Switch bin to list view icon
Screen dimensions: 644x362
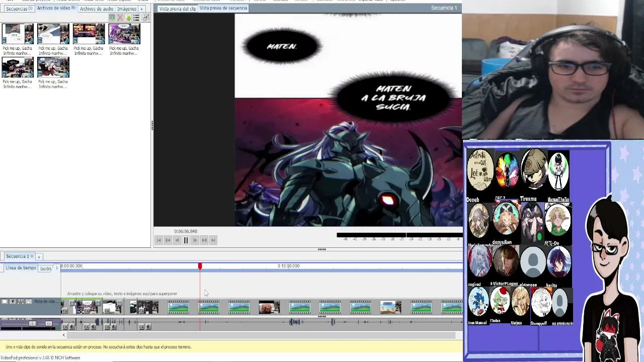[x=136, y=18]
